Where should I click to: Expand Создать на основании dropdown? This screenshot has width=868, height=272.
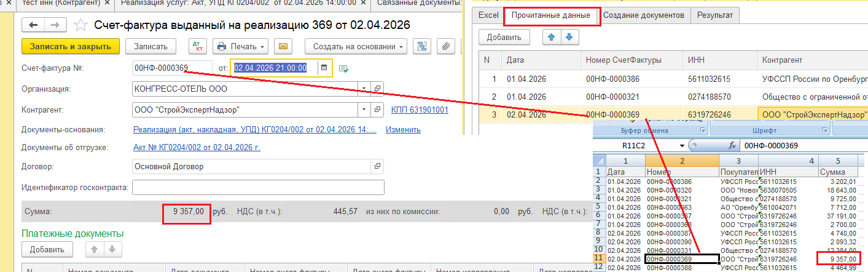[x=356, y=46]
